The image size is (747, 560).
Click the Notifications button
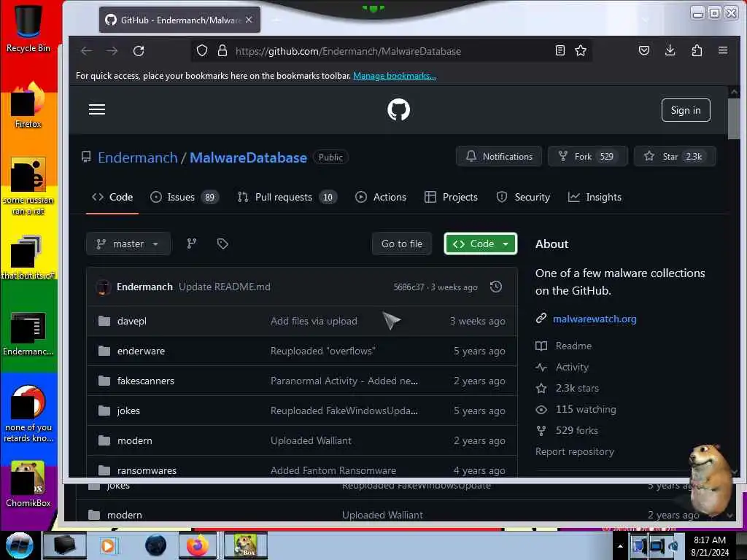pos(499,156)
